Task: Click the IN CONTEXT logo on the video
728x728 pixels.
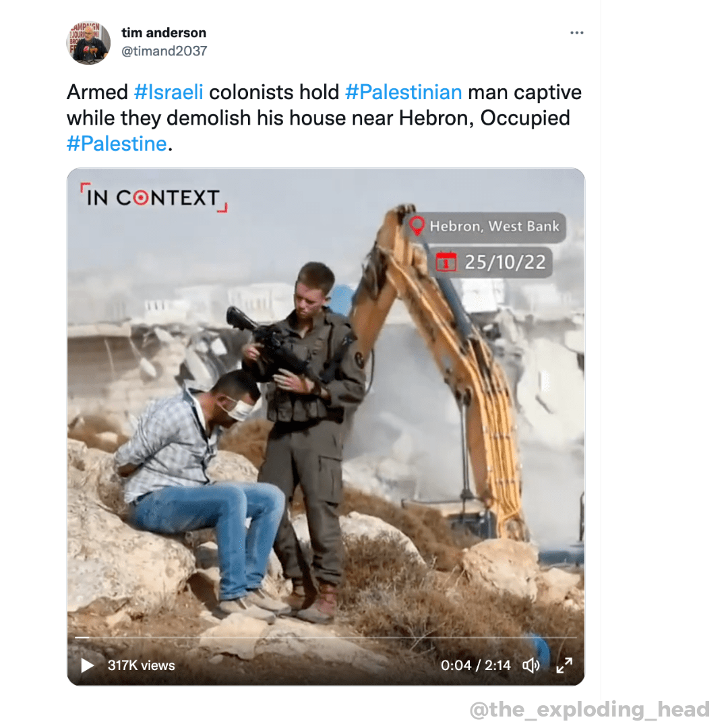Action: click(x=154, y=198)
